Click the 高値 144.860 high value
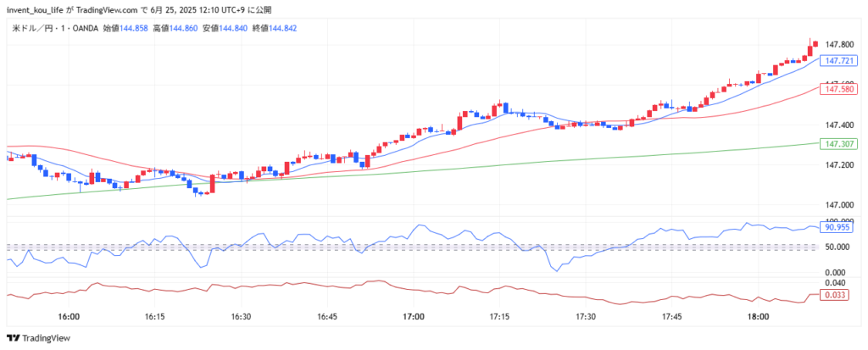This screenshot has height=350, width=868. (x=175, y=28)
